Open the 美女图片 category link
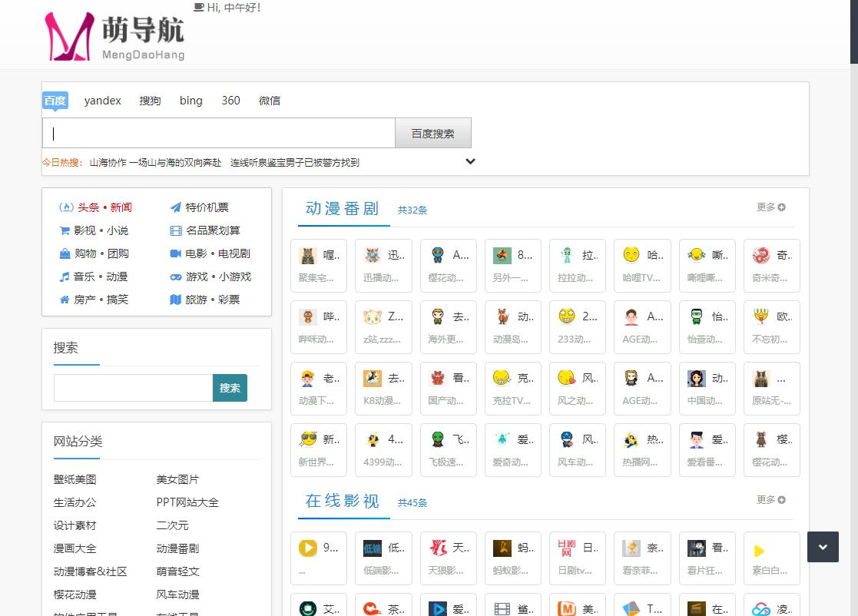Image resolution: width=858 pixels, height=616 pixels. point(178,479)
